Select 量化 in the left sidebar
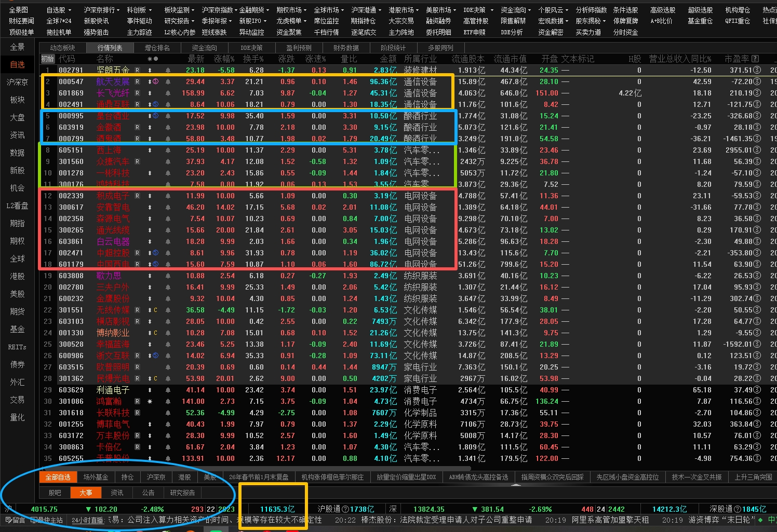Image resolution: width=777 pixels, height=532 pixels. tap(17, 417)
